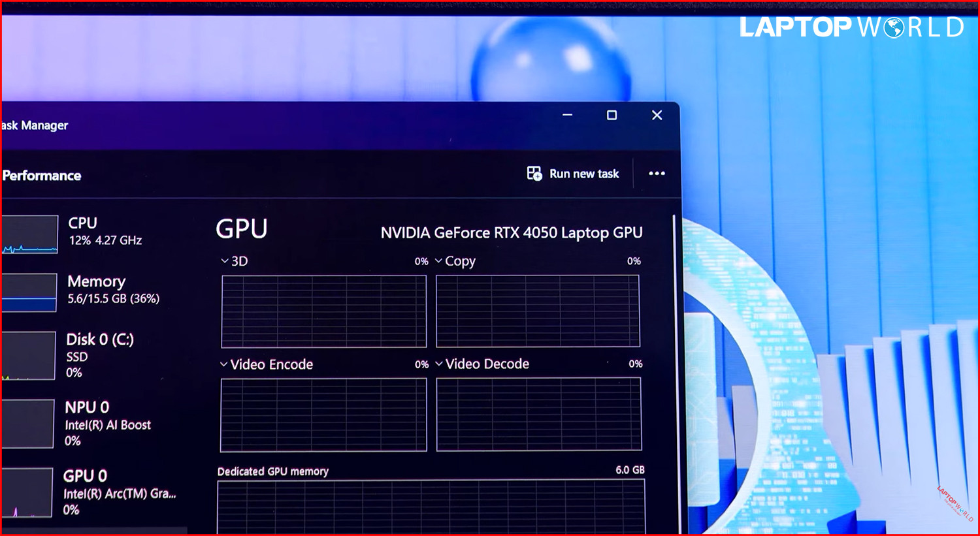This screenshot has height=536, width=980.
Task: Click the Performance page heading
Action: click(42, 176)
